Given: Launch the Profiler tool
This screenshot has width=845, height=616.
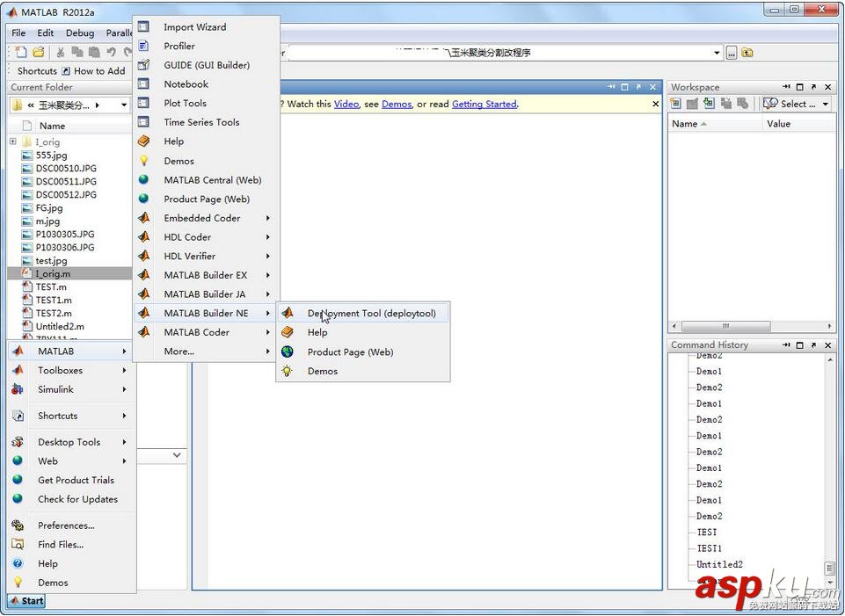Looking at the screenshot, I should (x=178, y=46).
